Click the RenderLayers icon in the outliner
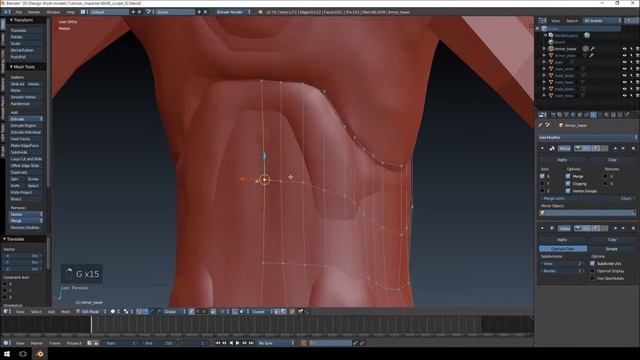This screenshot has width=640, height=360. click(x=551, y=36)
